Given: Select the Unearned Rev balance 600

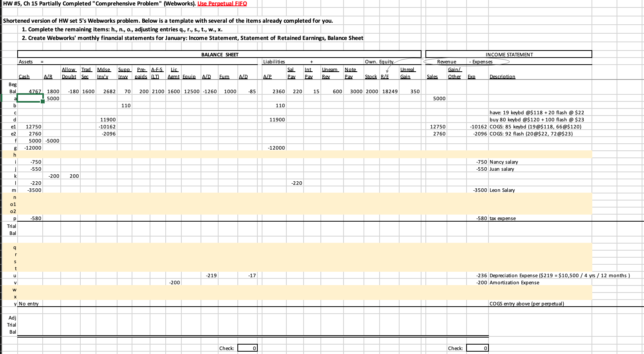Looking at the screenshot, I should point(336,91).
